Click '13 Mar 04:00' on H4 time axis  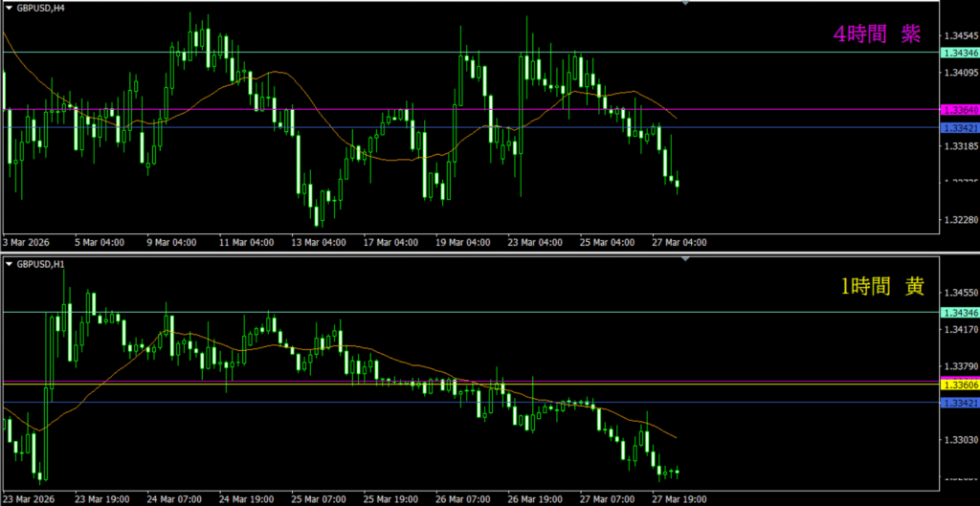[x=319, y=242]
